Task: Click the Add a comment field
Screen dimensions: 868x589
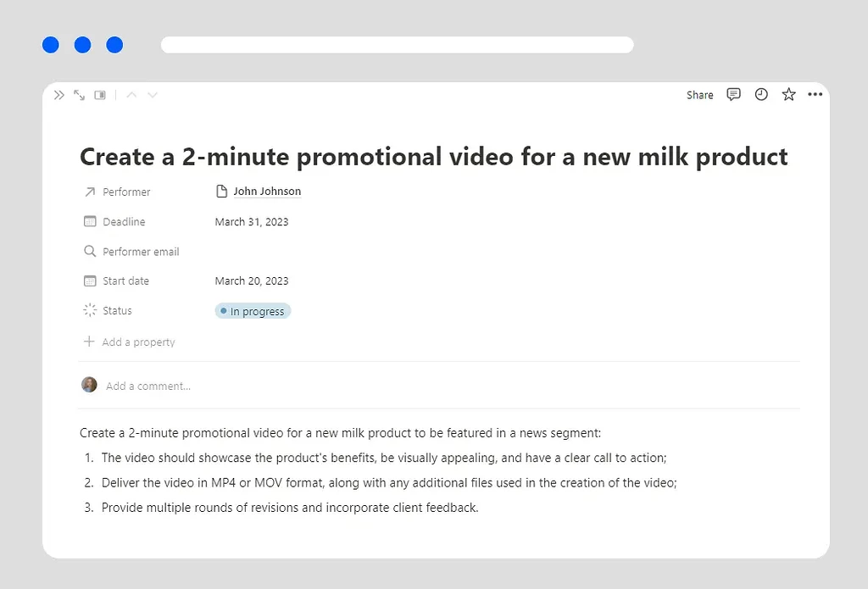Action: (x=148, y=385)
